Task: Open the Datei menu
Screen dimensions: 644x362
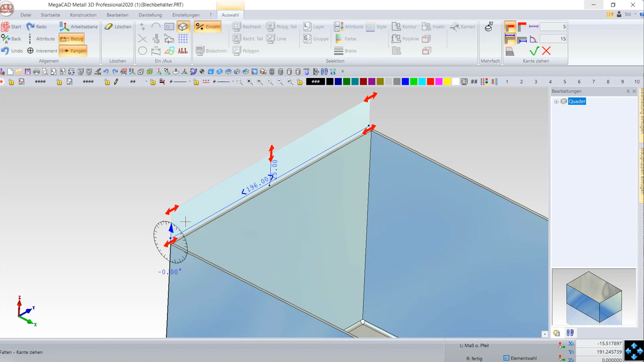Action: (26, 15)
